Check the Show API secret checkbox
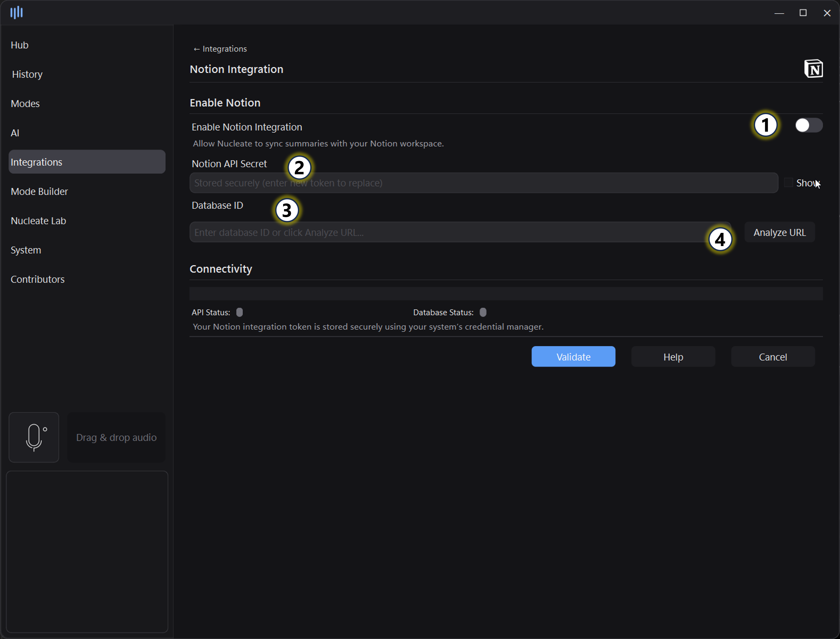This screenshot has width=840, height=639. tap(789, 183)
